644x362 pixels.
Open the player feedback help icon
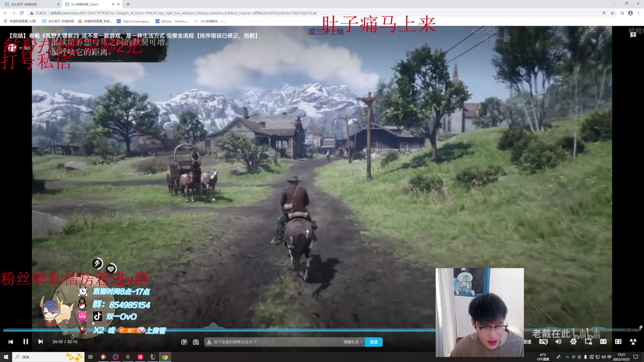click(633, 35)
